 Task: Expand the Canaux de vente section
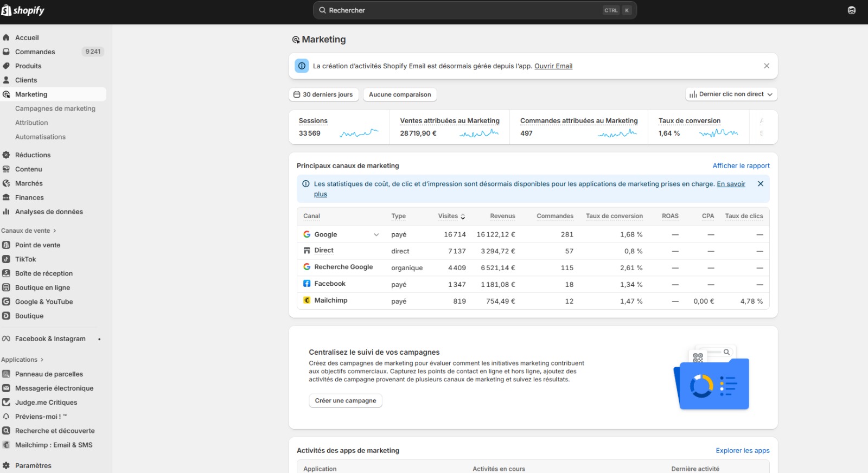pos(28,231)
